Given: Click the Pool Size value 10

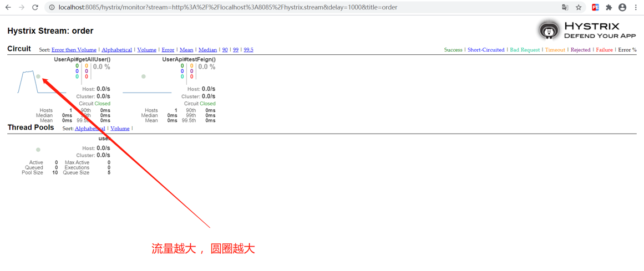Looking at the screenshot, I should click(55, 173).
